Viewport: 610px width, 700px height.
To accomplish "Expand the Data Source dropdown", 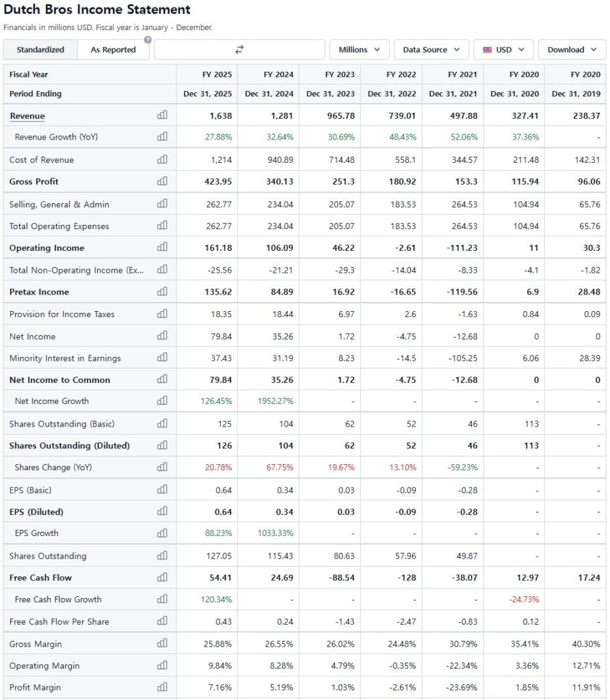I will (432, 50).
